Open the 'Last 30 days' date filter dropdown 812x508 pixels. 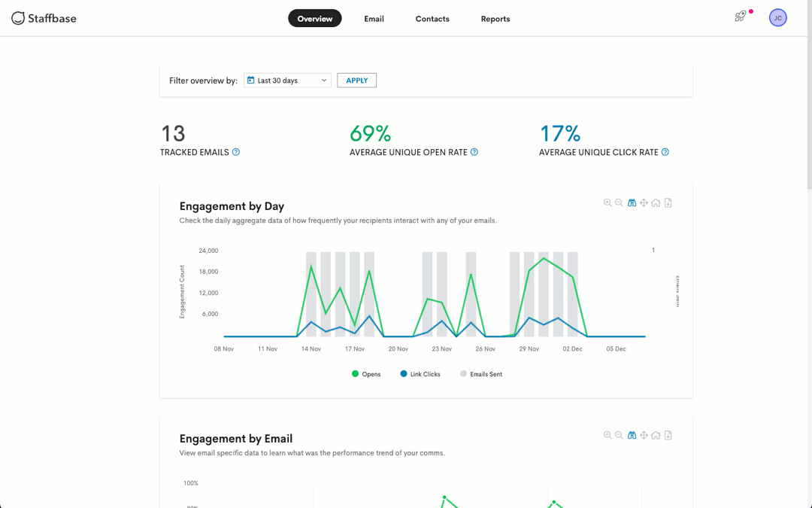(286, 80)
